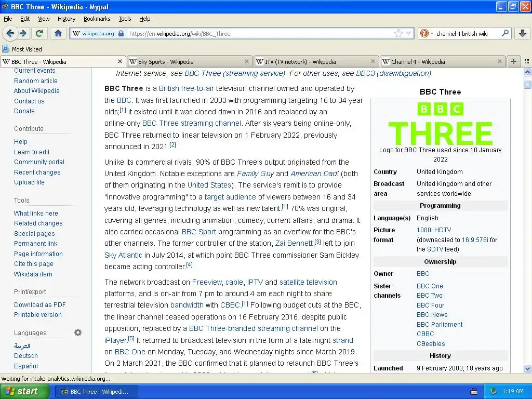Open the Random article sidebar link
This screenshot has width=532, height=399.
(x=36, y=81)
